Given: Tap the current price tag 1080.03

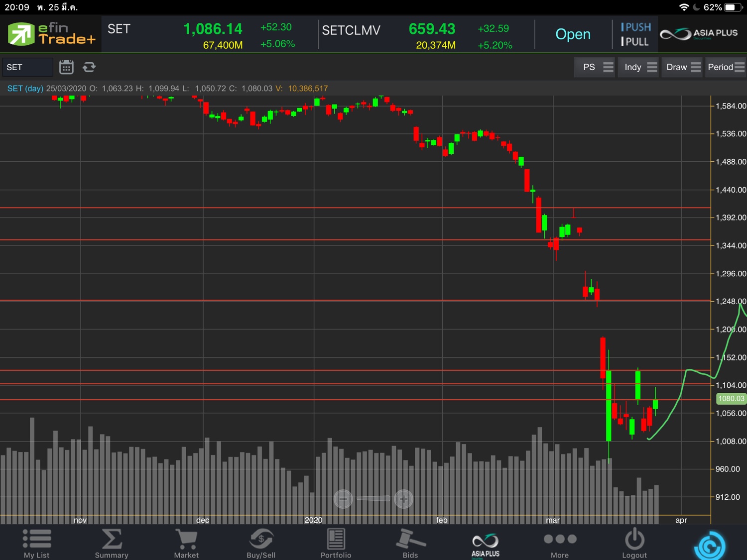Looking at the screenshot, I should pos(731,398).
